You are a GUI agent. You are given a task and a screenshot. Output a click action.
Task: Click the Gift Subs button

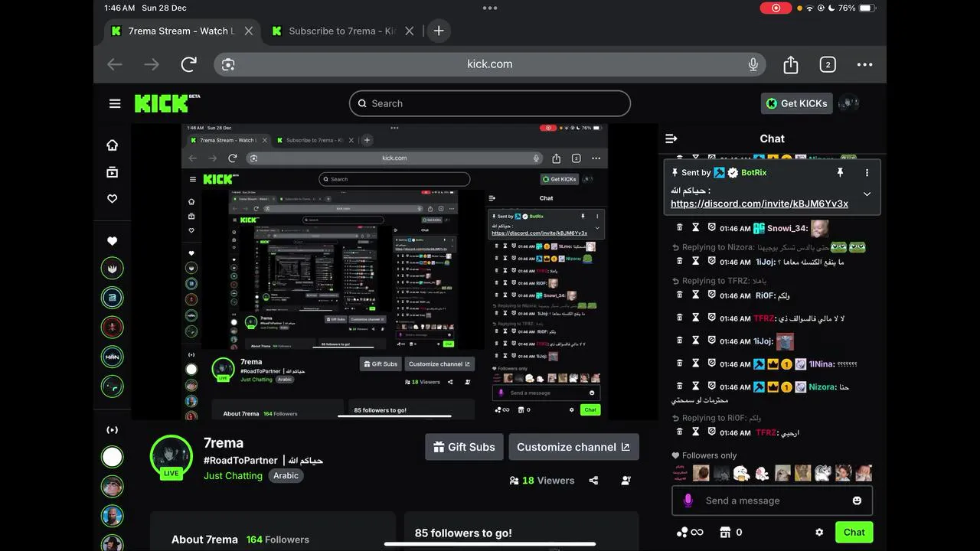(464, 447)
